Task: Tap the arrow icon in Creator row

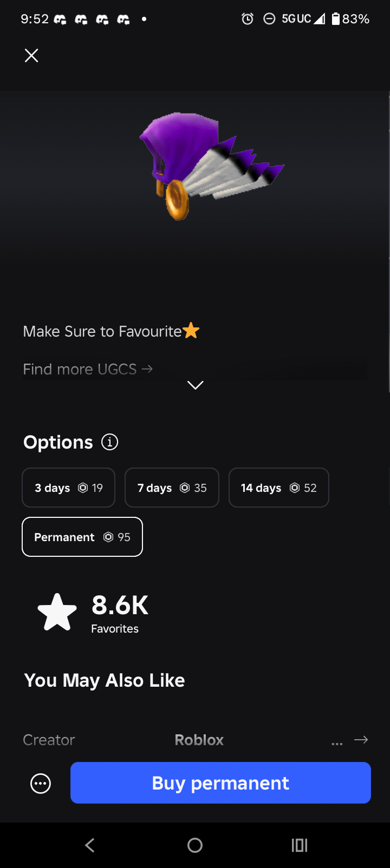Action: pos(361,740)
